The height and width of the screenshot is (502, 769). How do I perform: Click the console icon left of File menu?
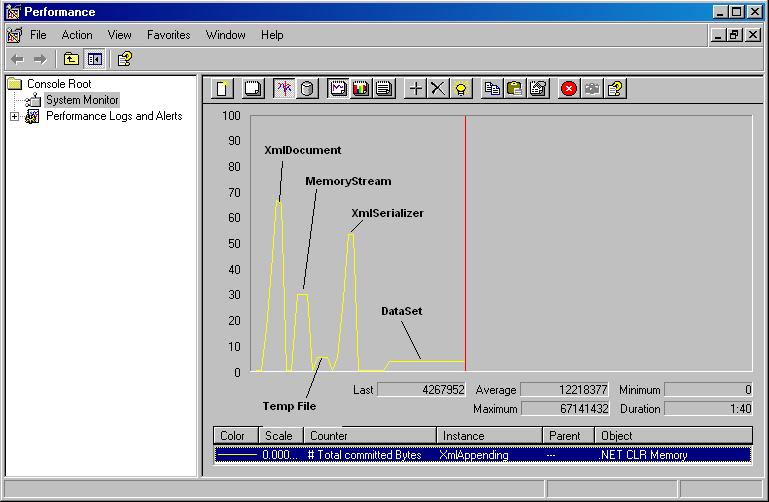(14, 35)
